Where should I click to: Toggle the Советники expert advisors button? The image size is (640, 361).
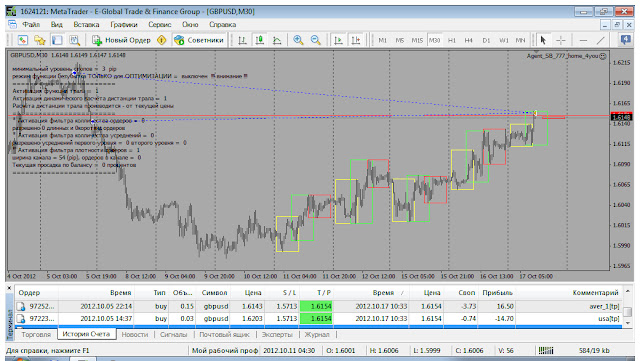point(199,40)
